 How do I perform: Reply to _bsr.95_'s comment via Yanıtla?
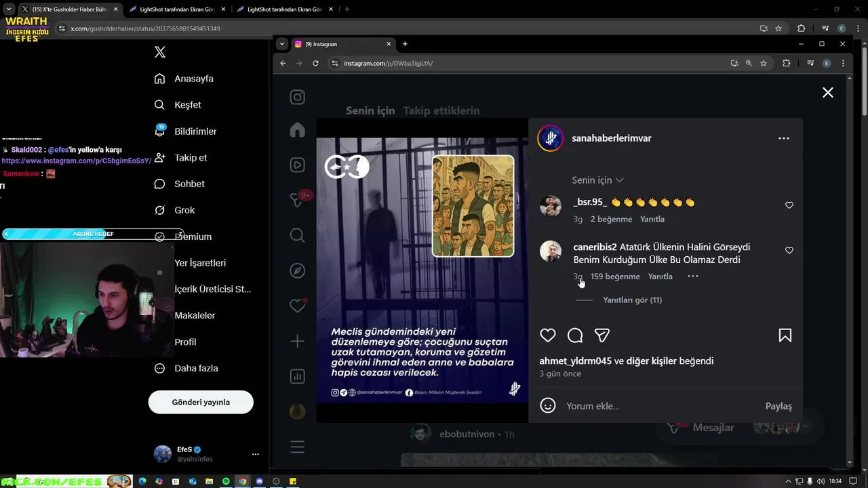point(652,220)
